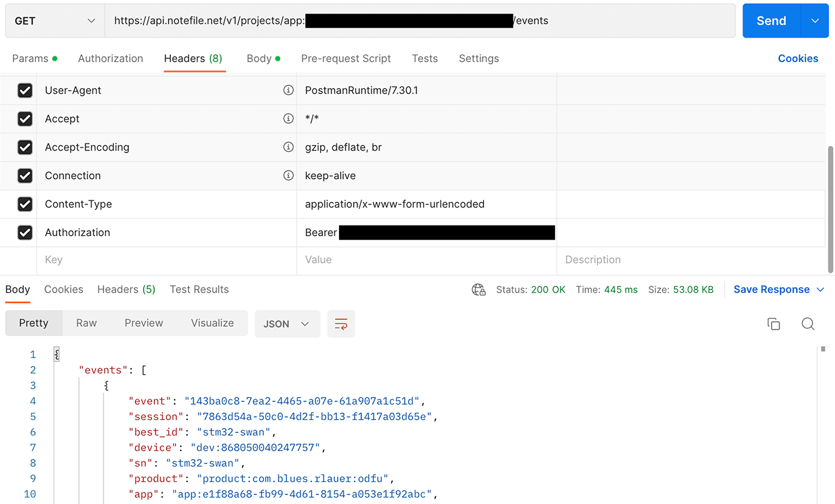
Task: Switch to Visualize response view
Action: click(212, 323)
